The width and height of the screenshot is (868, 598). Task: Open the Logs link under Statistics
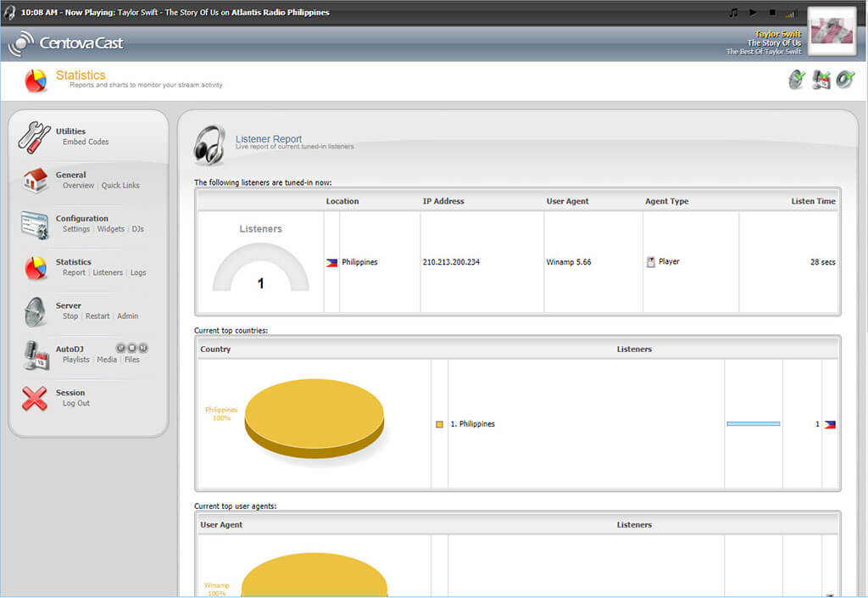[138, 273]
